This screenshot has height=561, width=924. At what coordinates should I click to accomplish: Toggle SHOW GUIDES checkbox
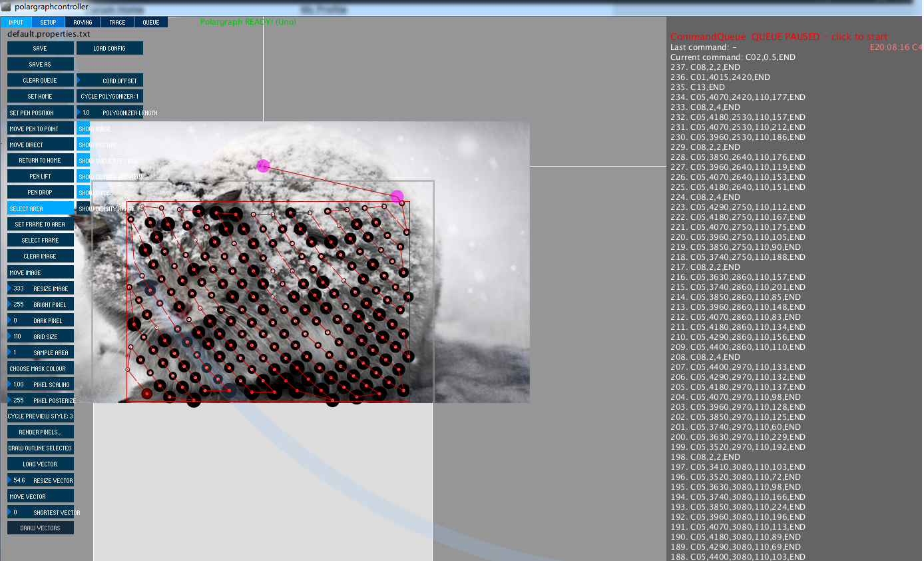[83, 193]
